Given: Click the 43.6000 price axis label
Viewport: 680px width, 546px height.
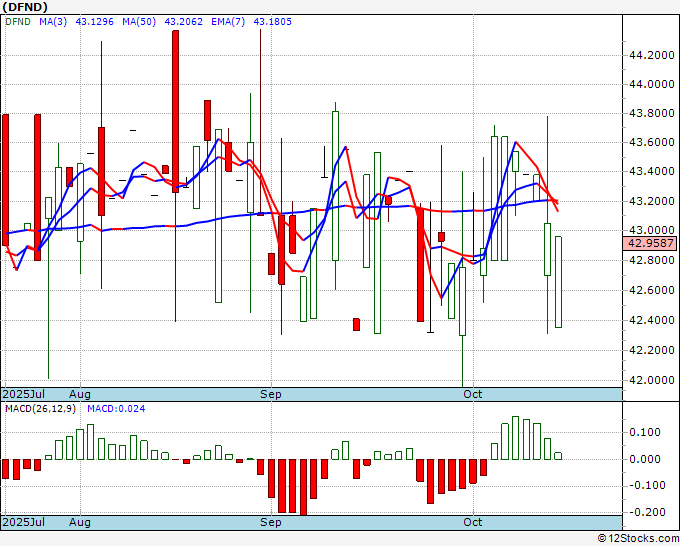Looking at the screenshot, I should 651,142.
